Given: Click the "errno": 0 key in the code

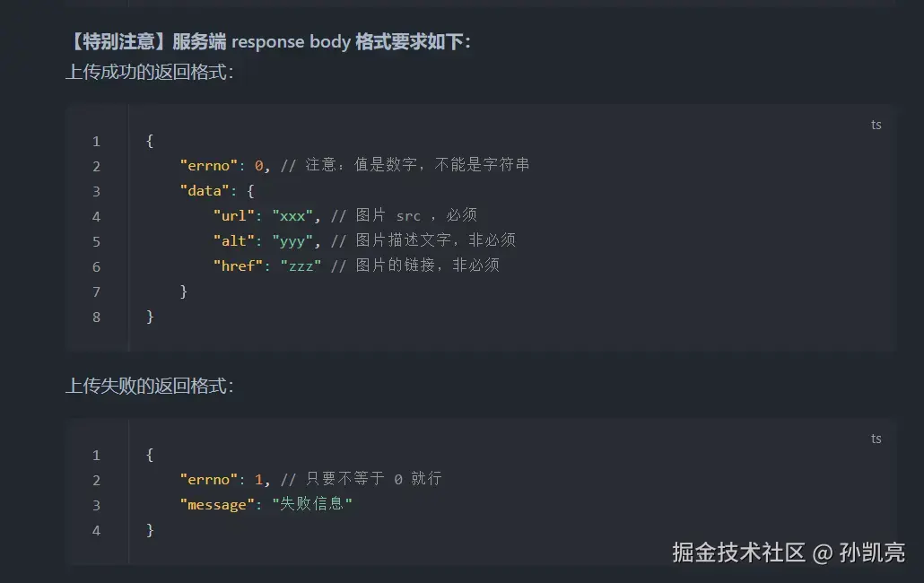Looking at the screenshot, I should click(208, 165).
